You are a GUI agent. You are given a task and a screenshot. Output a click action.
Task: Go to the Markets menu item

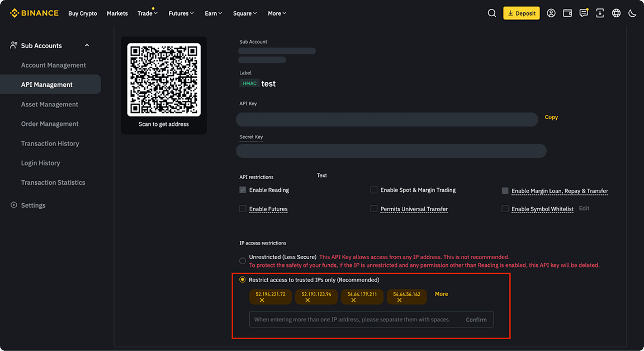pyautogui.click(x=117, y=13)
